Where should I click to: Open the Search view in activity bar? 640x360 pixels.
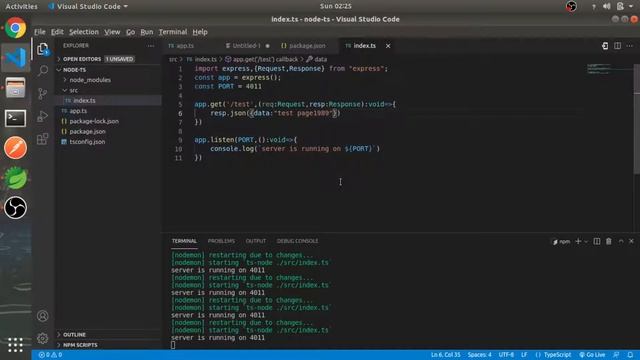point(42,71)
